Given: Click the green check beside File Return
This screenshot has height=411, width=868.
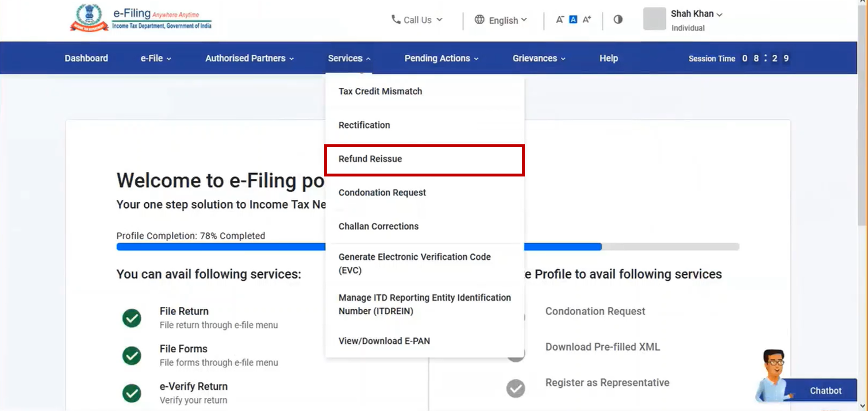Looking at the screenshot, I should pyautogui.click(x=132, y=318).
